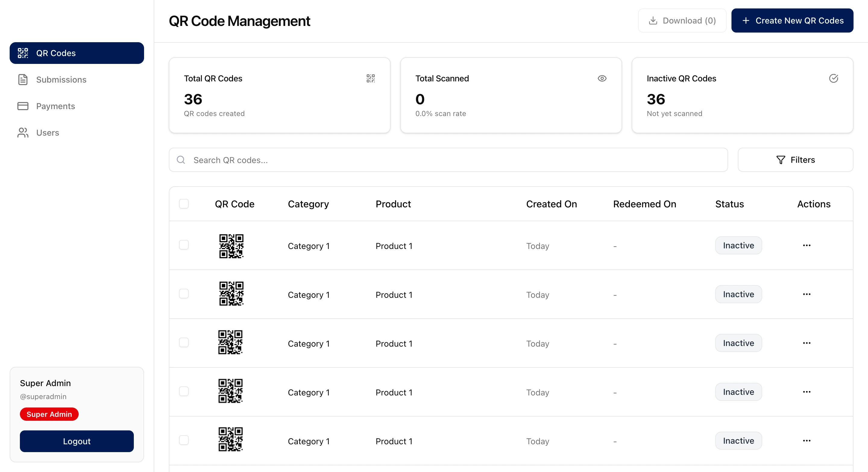Check the first QR code row checkbox

pos(184,245)
